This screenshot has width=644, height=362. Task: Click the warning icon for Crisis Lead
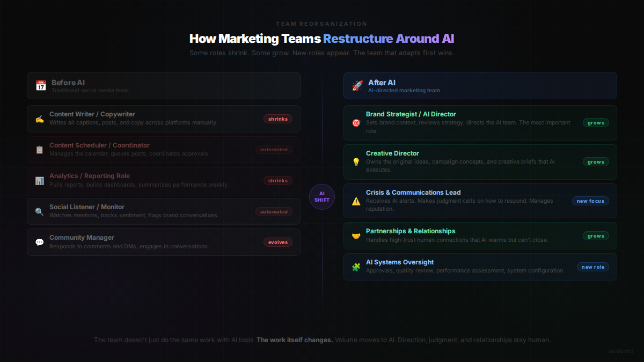[x=356, y=201]
